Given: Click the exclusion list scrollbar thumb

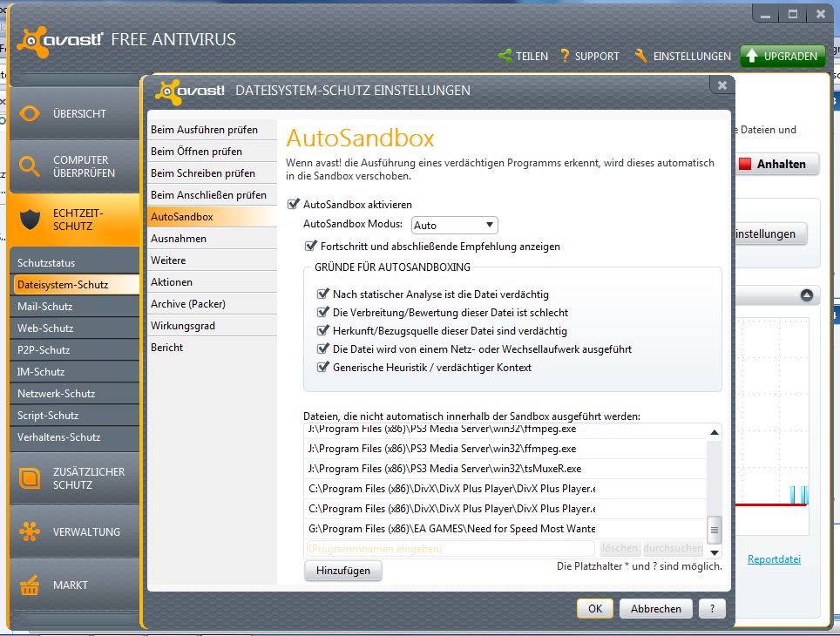Looking at the screenshot, I should (x=715, y=530).
